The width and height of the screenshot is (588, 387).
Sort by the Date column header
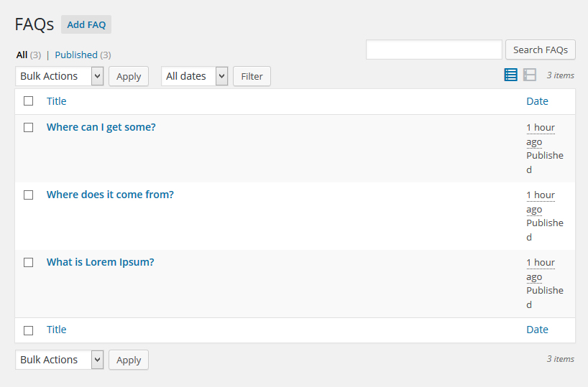tap(537, 101)
